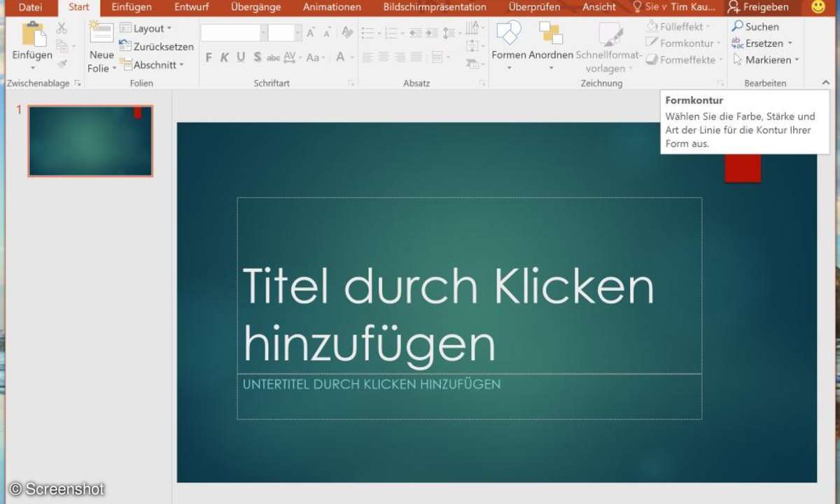Open Absatz dialog launcher
840x504 pixels.
point(482,83)
